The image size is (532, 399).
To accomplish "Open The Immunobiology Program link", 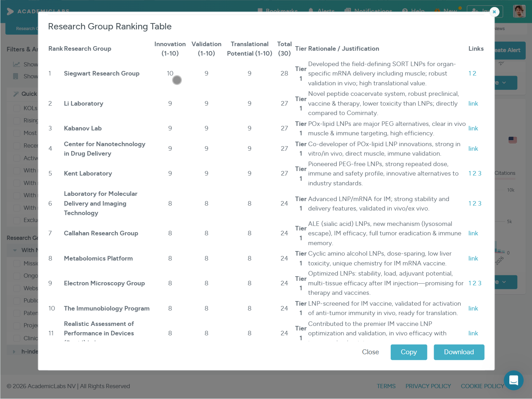I will [x=473, y=308].
